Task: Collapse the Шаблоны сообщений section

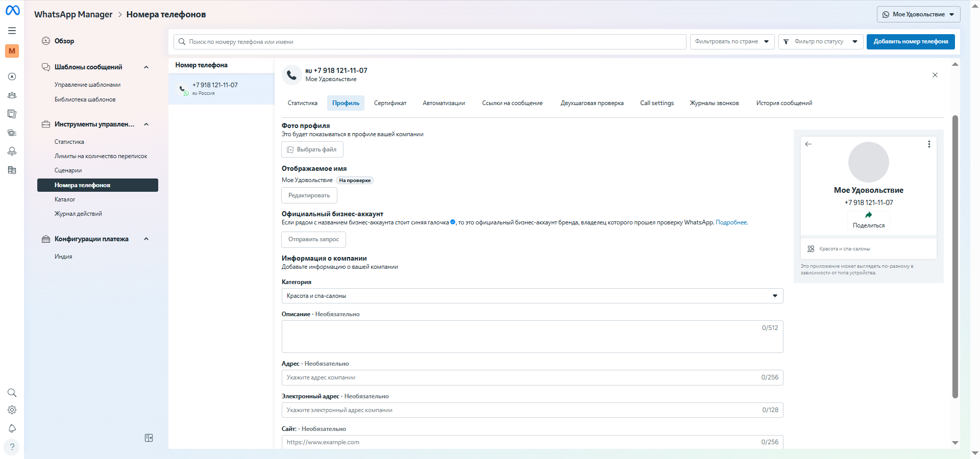Action: (x=146, y=67)
